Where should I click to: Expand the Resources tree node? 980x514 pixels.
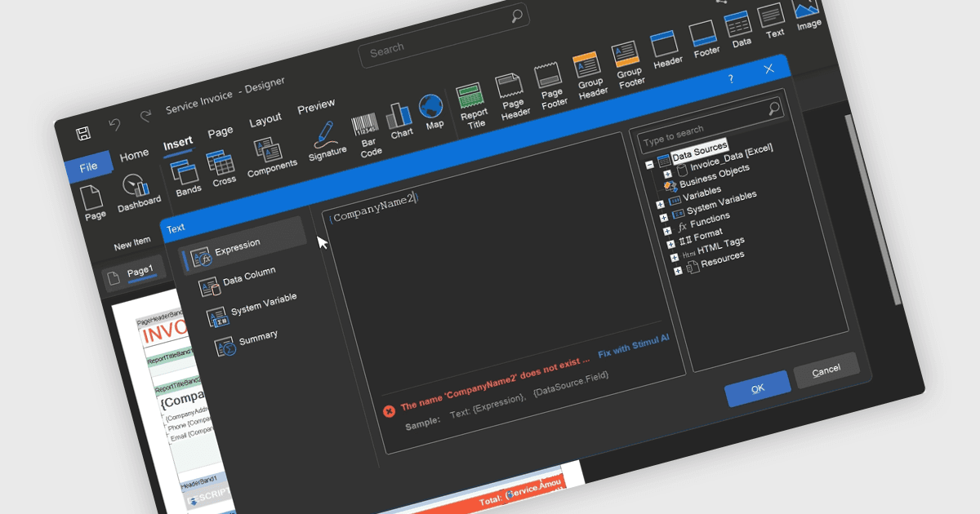tap(677, 271)
